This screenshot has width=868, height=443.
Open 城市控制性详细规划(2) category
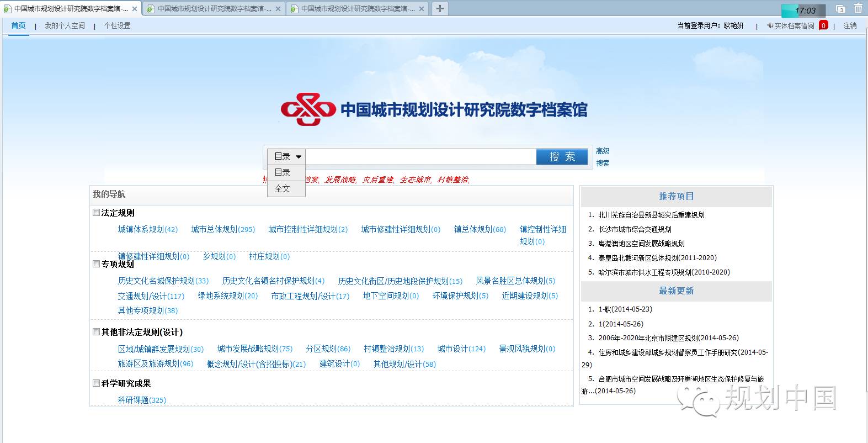coord(308,229)
